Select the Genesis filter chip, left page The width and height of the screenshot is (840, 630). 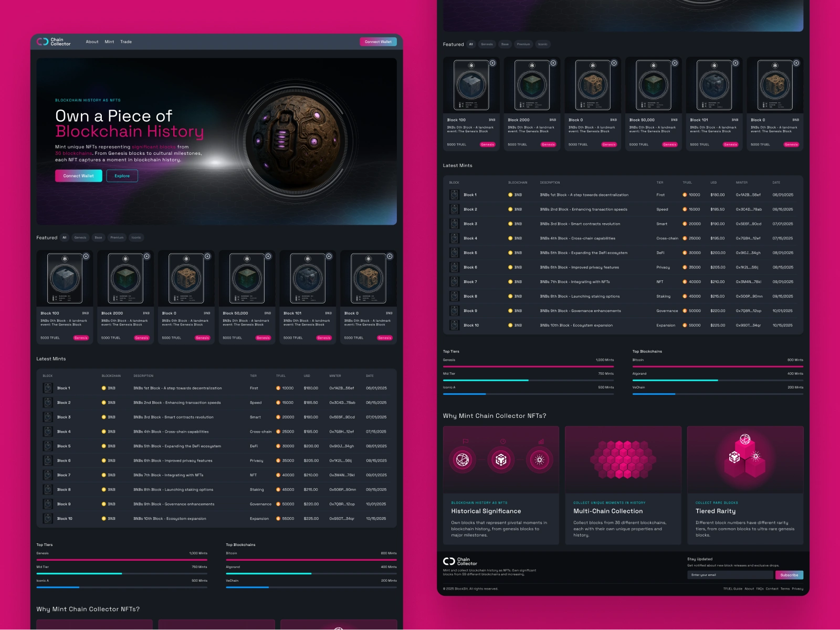point(80,238)
